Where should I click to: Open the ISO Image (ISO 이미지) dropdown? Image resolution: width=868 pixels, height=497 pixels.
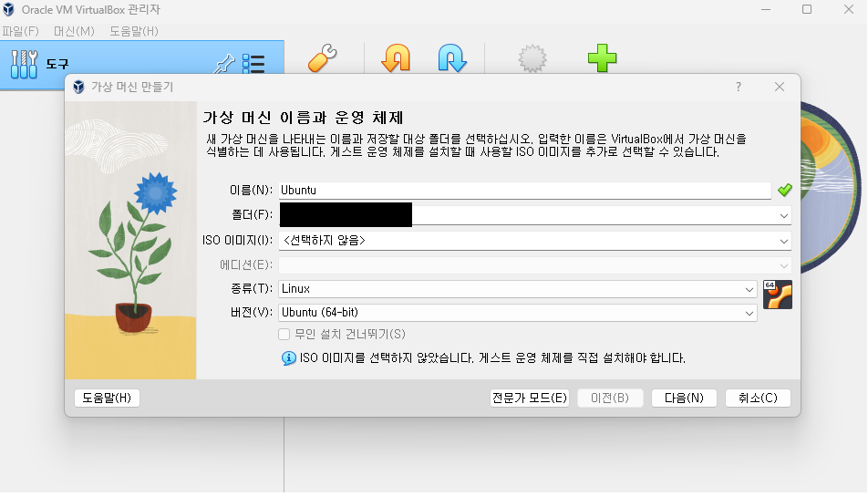click(x=534, y=241)
